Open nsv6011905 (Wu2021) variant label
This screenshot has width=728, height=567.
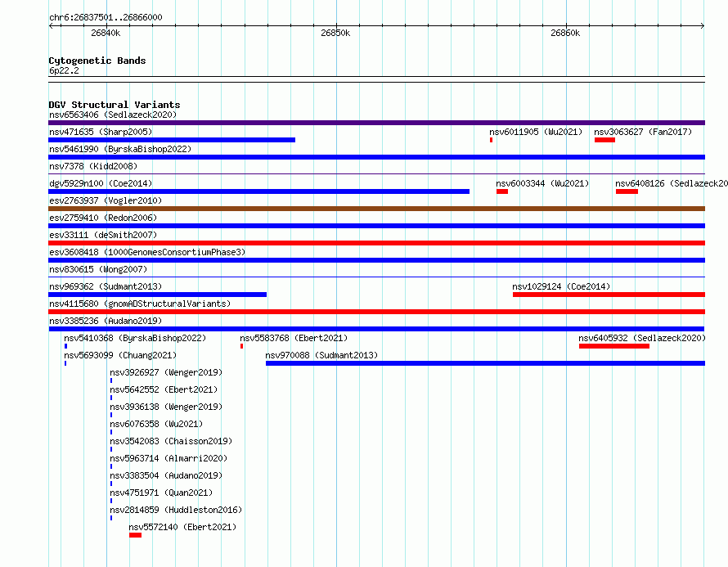(536, 132)
